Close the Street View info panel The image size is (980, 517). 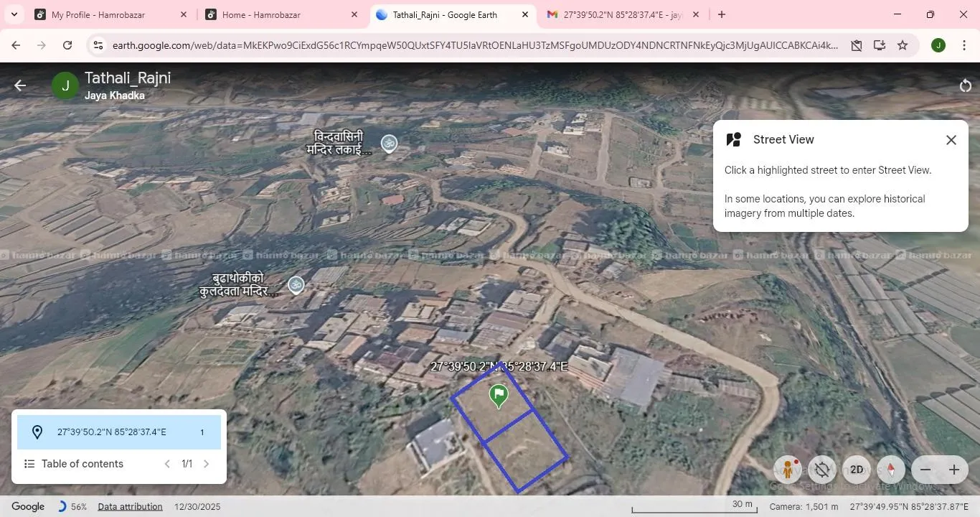951,140
